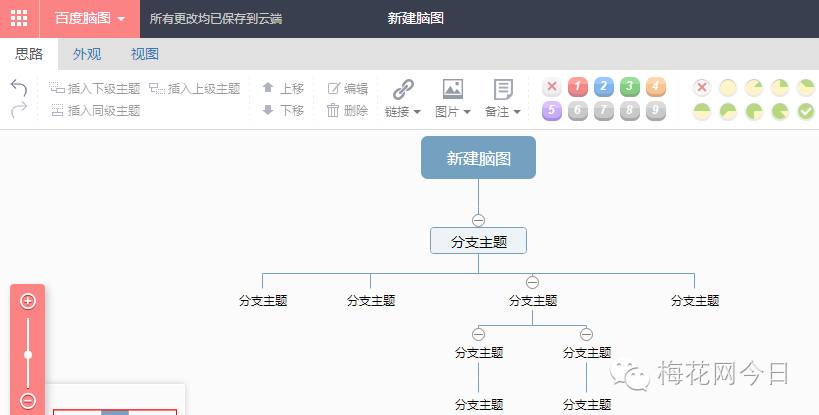Set progress to half-filled pie icon
Screen dimensions: 819x415
point(702,111)
